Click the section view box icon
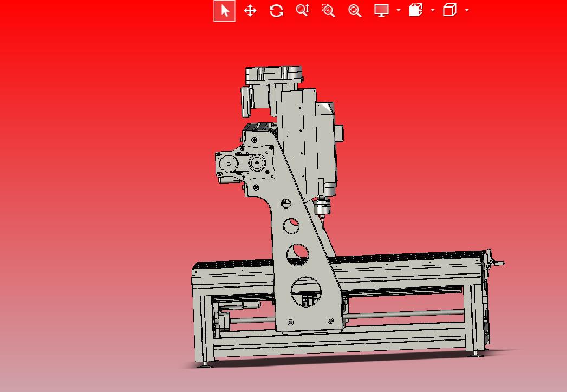567x392 pixels. point(416,10)
